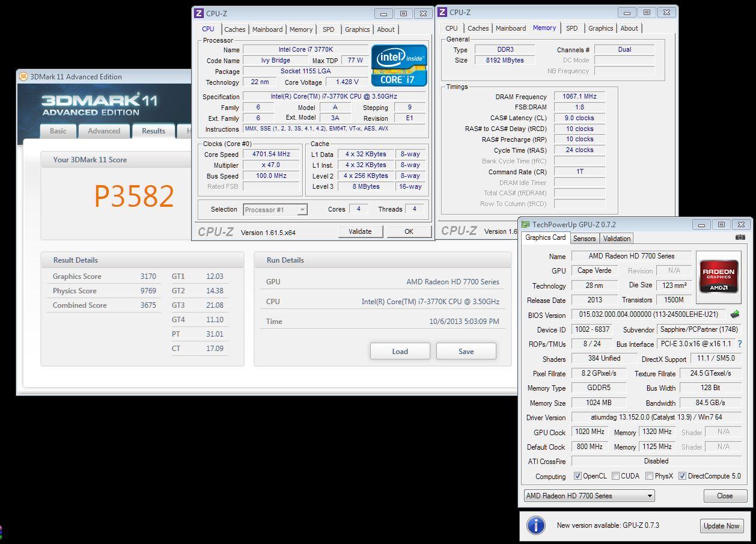Click the DRAM Frequency value 1067.1 MHz
The width and height of the screenshot is (756, 544).
point(579,96)
